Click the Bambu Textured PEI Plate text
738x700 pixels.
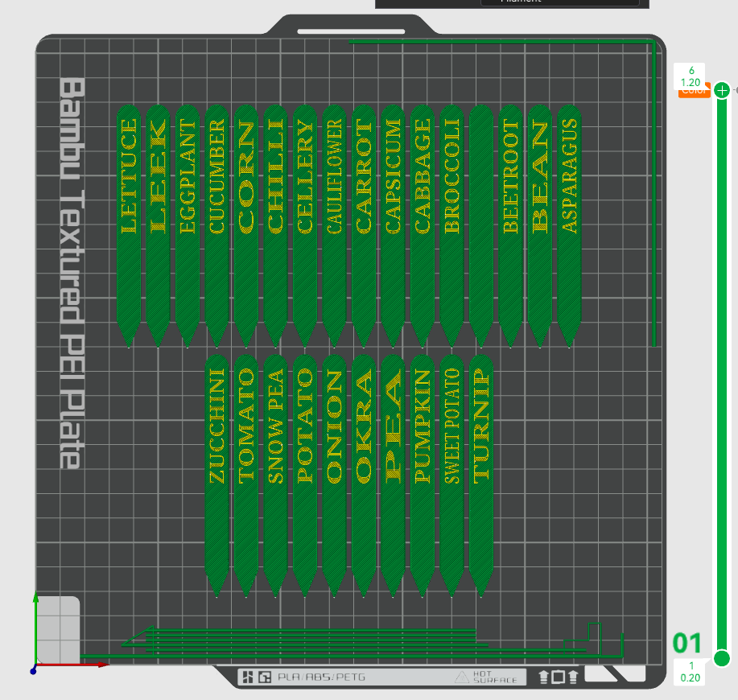(72, 273)
